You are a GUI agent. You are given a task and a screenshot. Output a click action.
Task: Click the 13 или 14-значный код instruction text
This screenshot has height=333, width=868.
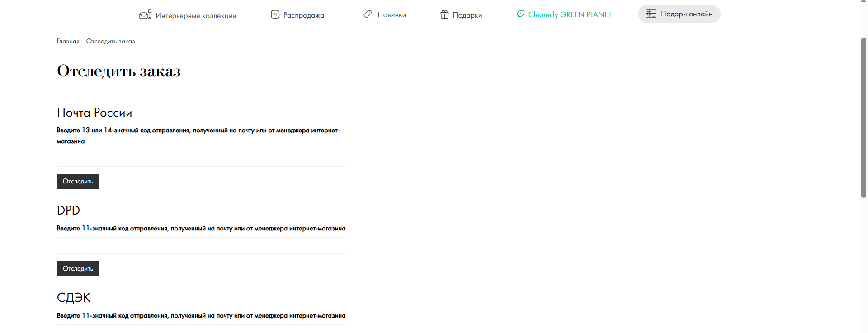pyautogui.click(x=198, y=136)
